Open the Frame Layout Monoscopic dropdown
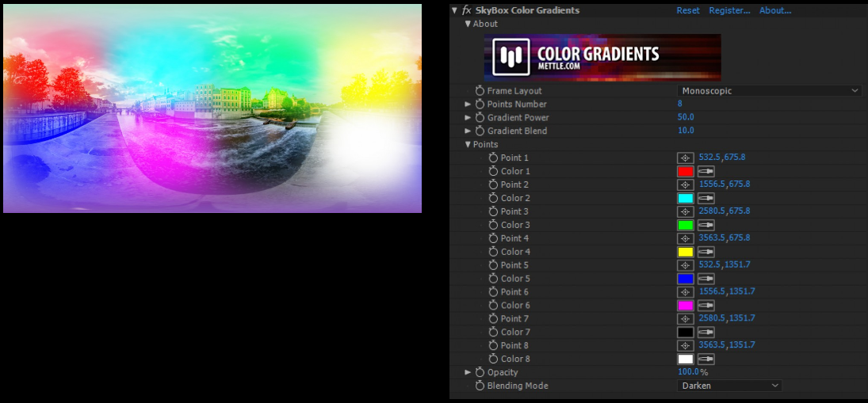Image resolution: width=868 pixels, height=403 pixels. [769, 91]
